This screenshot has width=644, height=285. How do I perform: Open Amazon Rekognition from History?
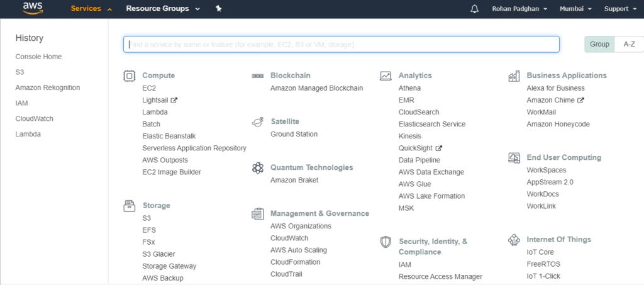click(x=48, y=88)
